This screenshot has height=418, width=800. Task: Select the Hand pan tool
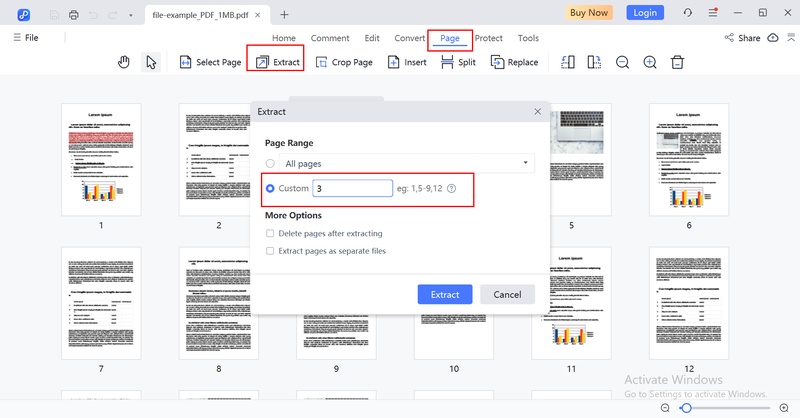click(x=124, y=62)
